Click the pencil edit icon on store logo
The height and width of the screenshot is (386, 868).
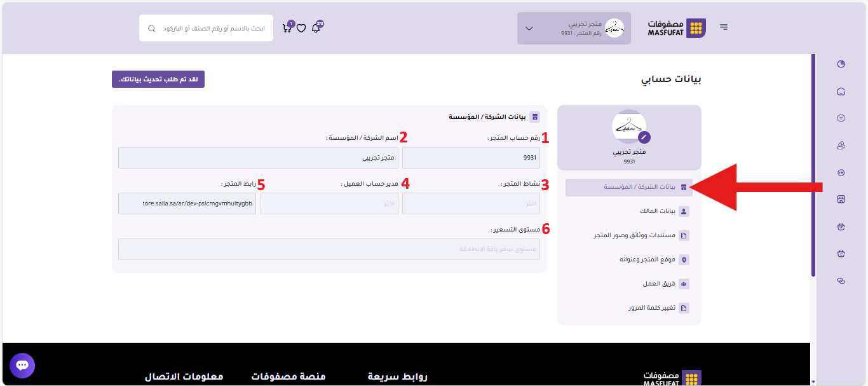click(x=644, y=137)
